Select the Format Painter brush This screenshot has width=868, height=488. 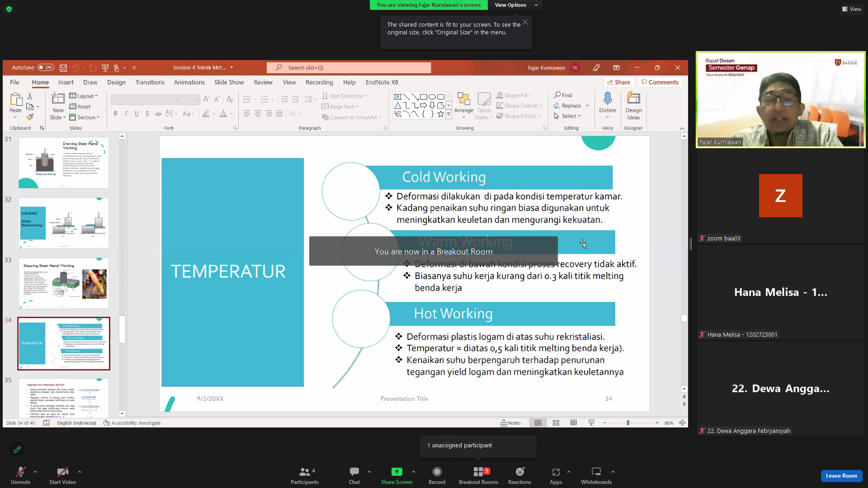pos(30,117)
